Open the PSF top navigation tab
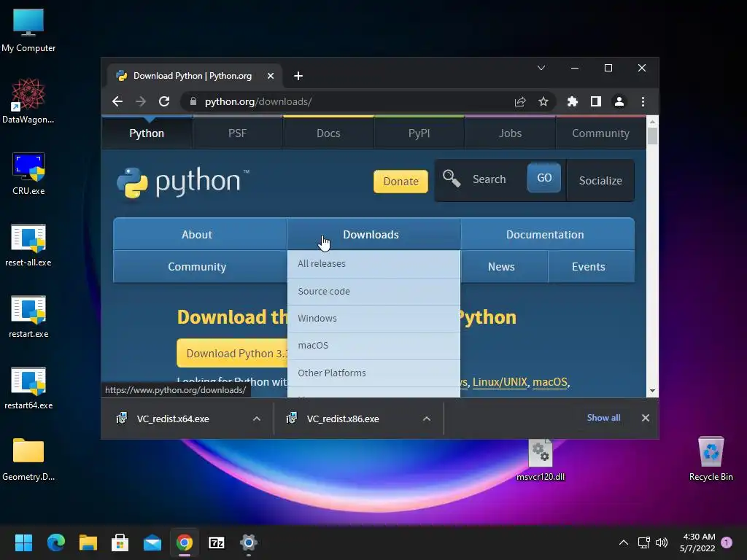Viewport: 747px width, 560px height. [x=237, y=133]
